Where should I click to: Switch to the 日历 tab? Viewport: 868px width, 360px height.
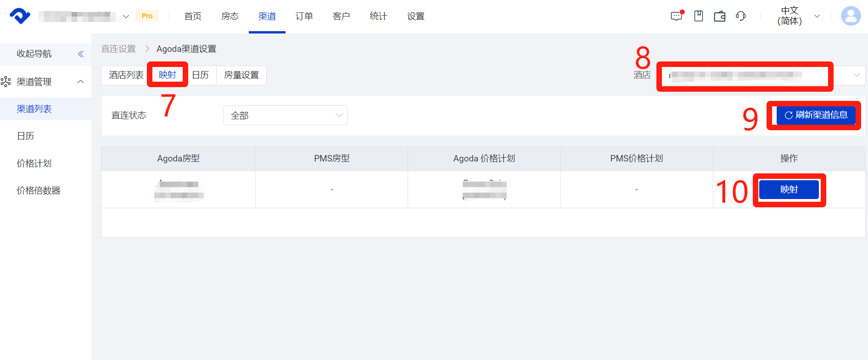point(200,75)
